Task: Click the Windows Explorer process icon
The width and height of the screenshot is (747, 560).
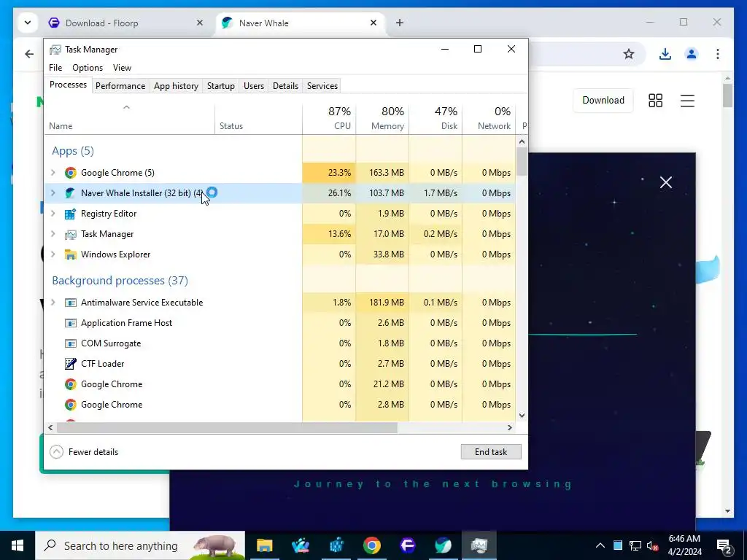Action: pyautogui.click(x=71, y=254)
